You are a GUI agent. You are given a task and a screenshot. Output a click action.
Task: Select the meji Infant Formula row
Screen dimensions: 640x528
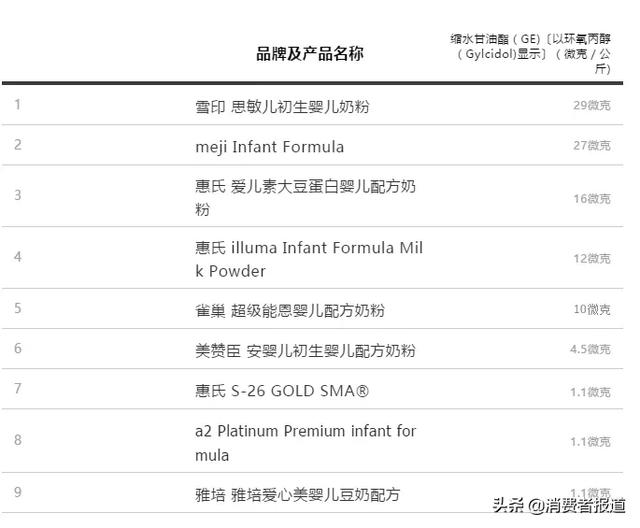point(312,145)
